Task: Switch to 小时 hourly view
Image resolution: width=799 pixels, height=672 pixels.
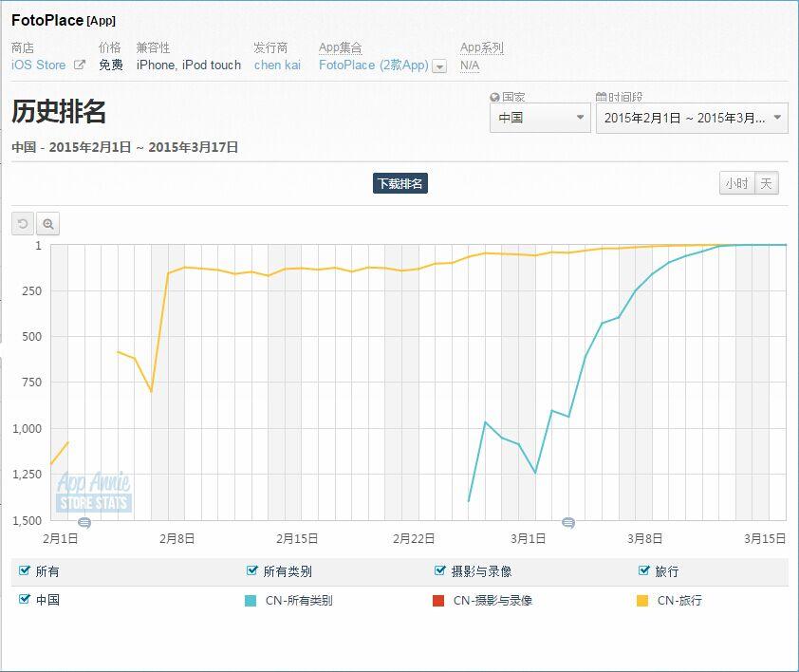Action: point(736,183)
